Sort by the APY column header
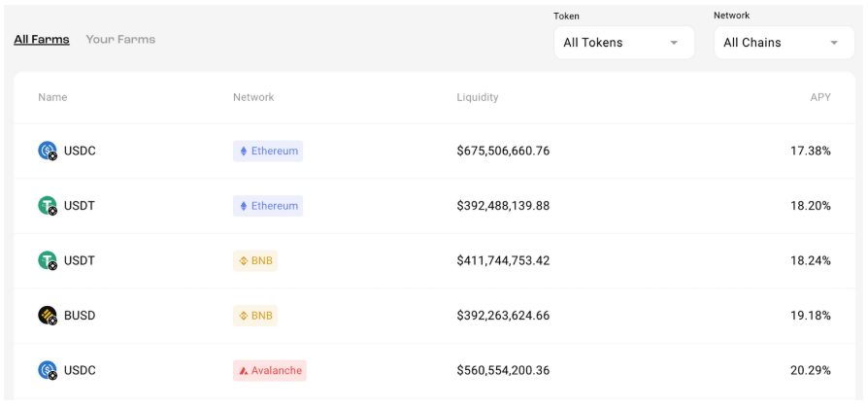The height and width of the screenshot is (406, 868). 820,97
